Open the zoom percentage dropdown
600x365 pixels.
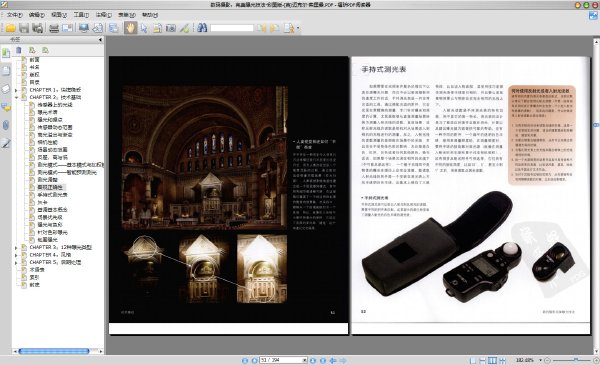tap(540, 360)
